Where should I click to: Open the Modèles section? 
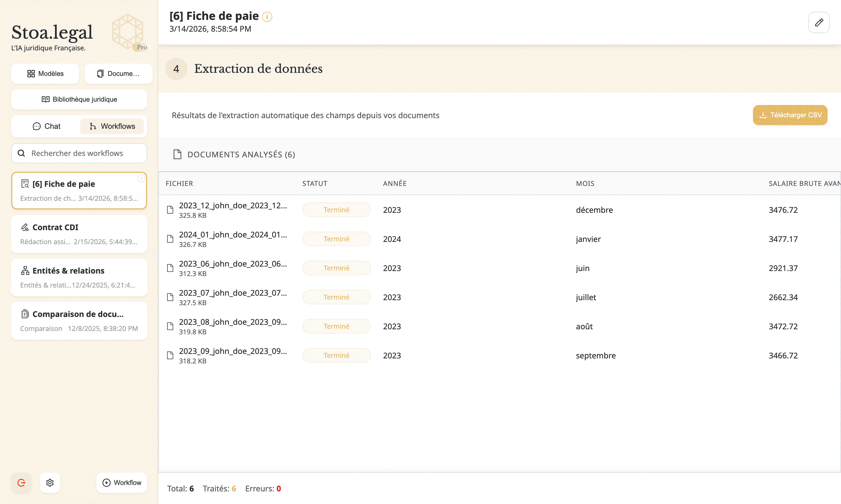[45, 74]
